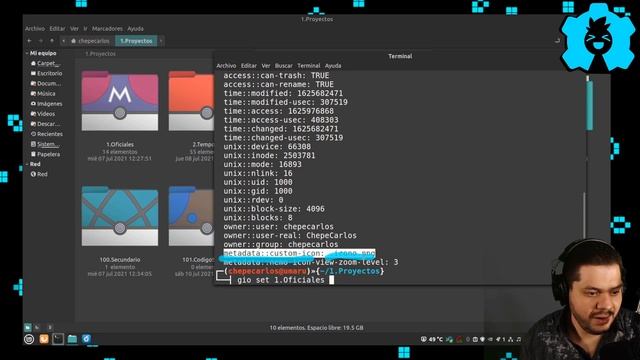Open the file manager Ver menu
The image size is (640, 360).
(74, 29)
